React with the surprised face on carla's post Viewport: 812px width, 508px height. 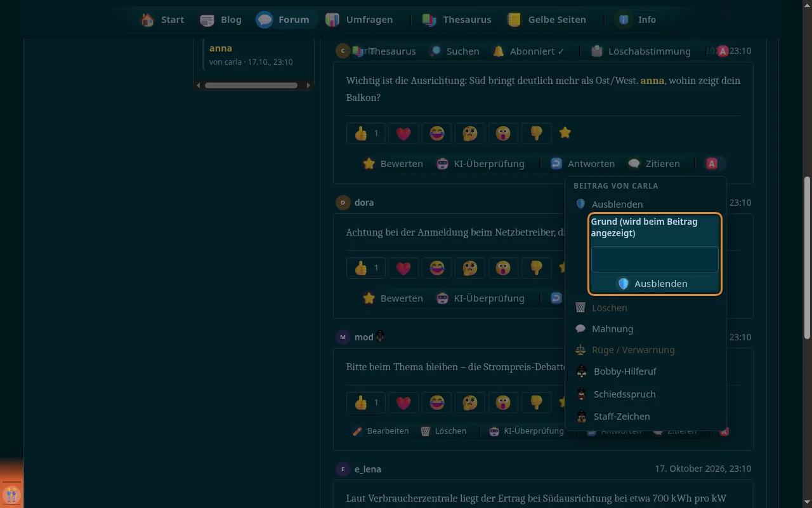click(x=503, y=133)
